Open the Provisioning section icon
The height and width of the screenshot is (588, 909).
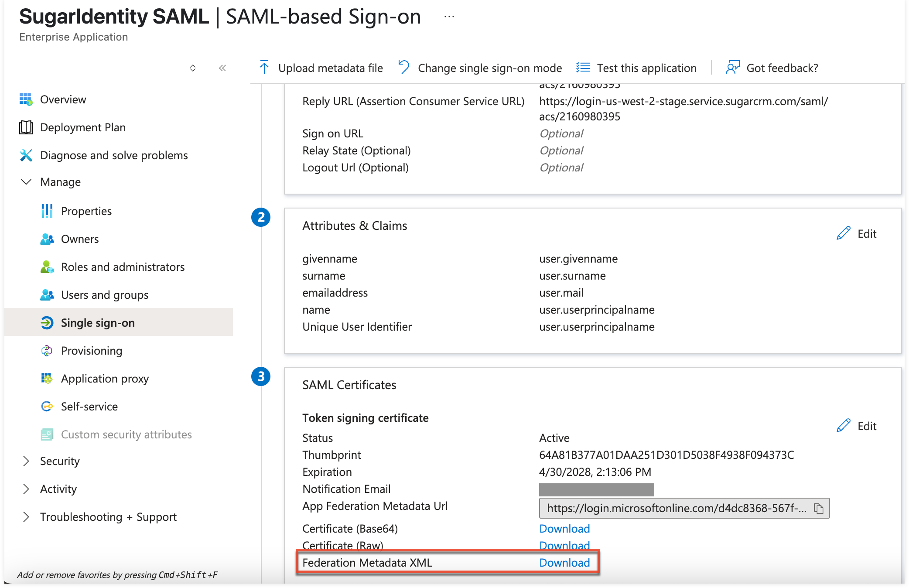coord(47,351)
